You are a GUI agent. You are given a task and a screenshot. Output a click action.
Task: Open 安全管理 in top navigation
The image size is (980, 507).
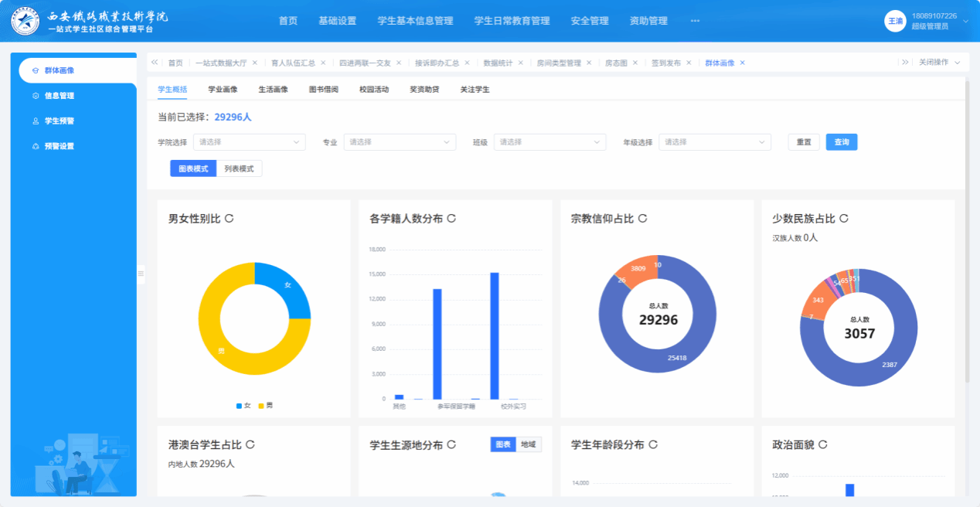(590, 21)
